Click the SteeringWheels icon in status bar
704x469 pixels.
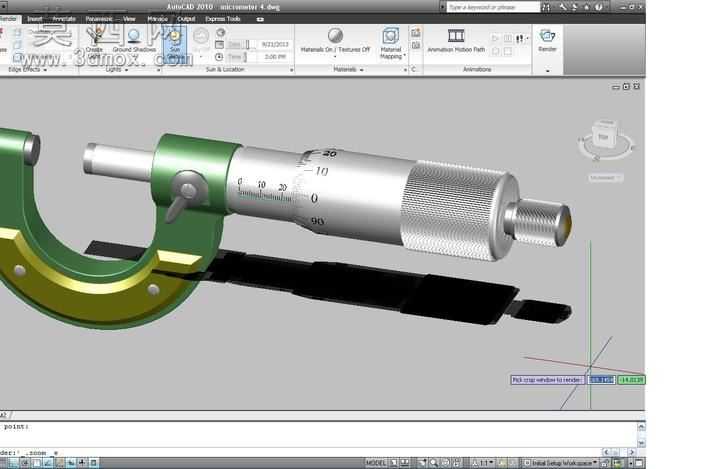[445, 462]
